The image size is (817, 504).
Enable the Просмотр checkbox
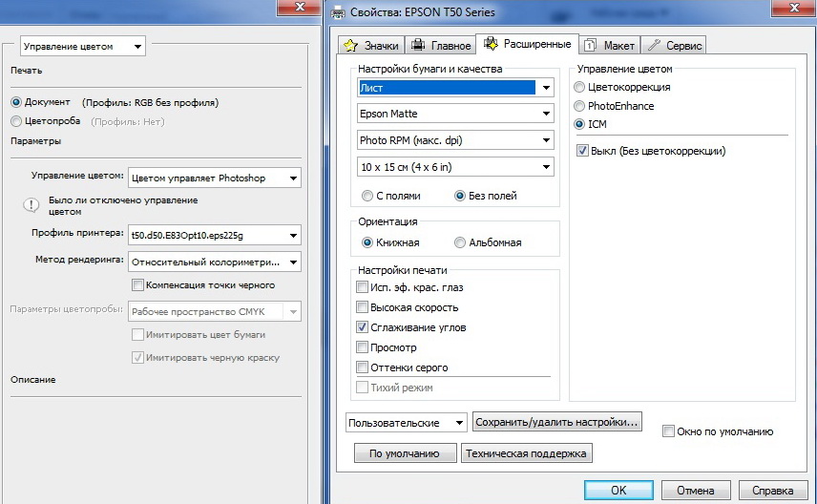[x=362, y=347]
